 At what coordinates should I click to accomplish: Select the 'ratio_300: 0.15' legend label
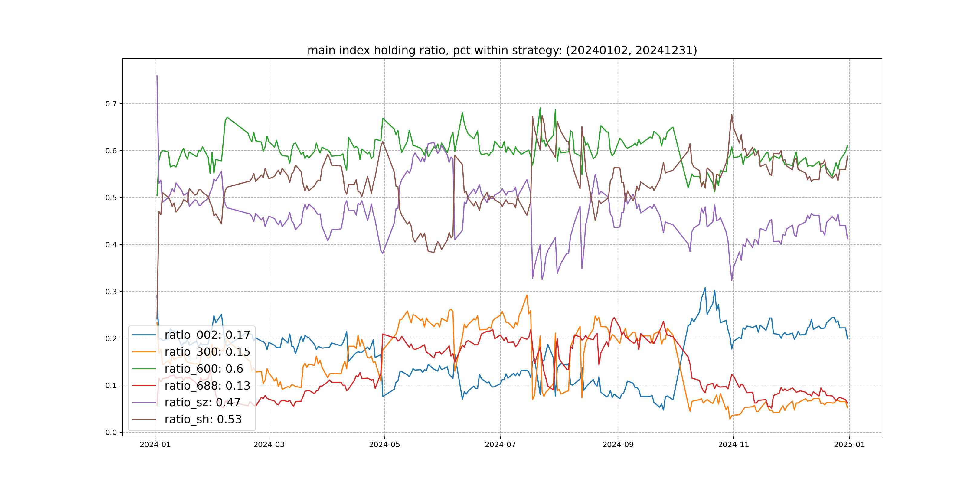[207, 352]
